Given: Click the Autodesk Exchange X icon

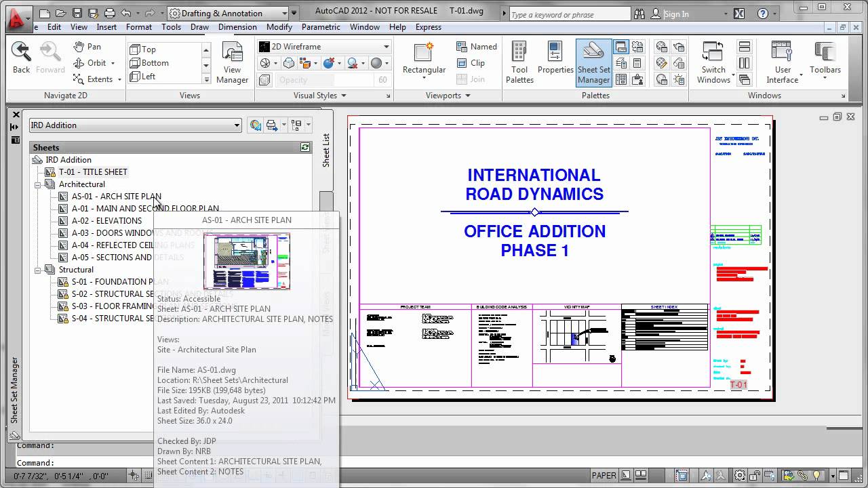Looking at the screenshot, I should pos(738,14).
